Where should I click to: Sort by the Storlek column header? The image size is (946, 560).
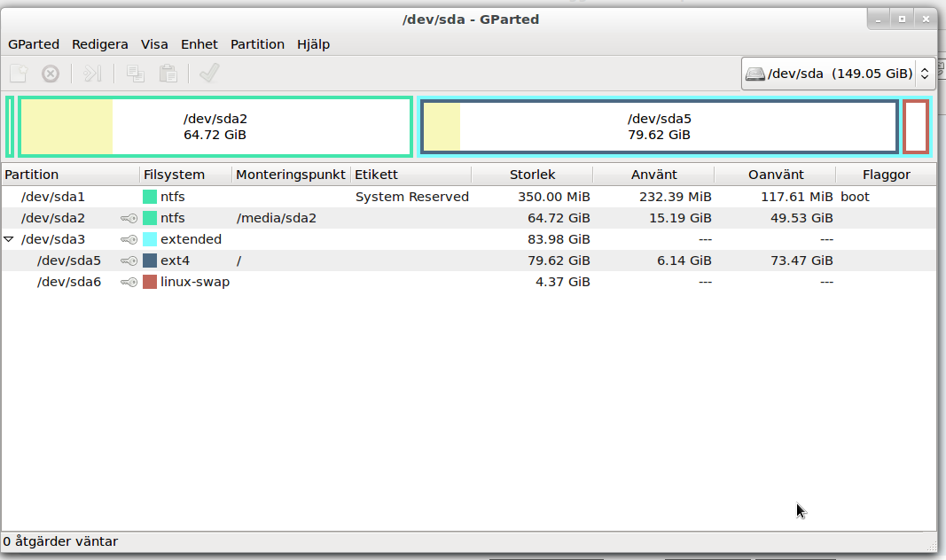[x=532, y=175]
